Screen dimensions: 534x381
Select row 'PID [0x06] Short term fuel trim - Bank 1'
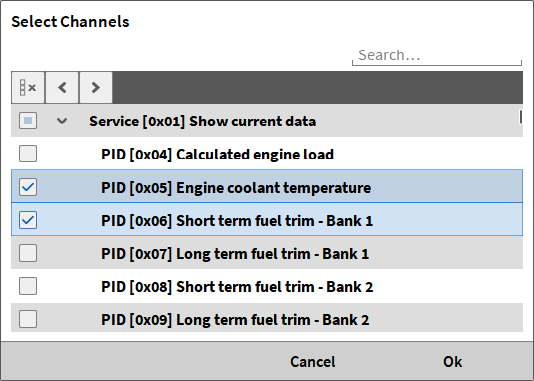click(267, 220)
